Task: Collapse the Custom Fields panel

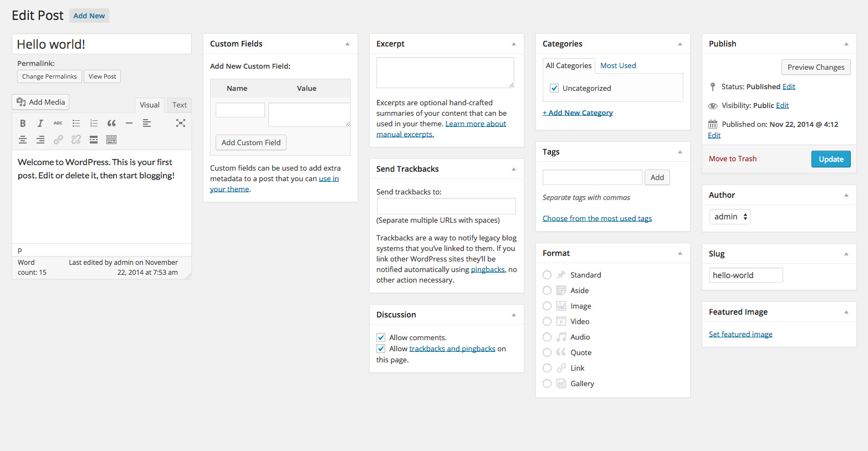Action: (348, 44)
